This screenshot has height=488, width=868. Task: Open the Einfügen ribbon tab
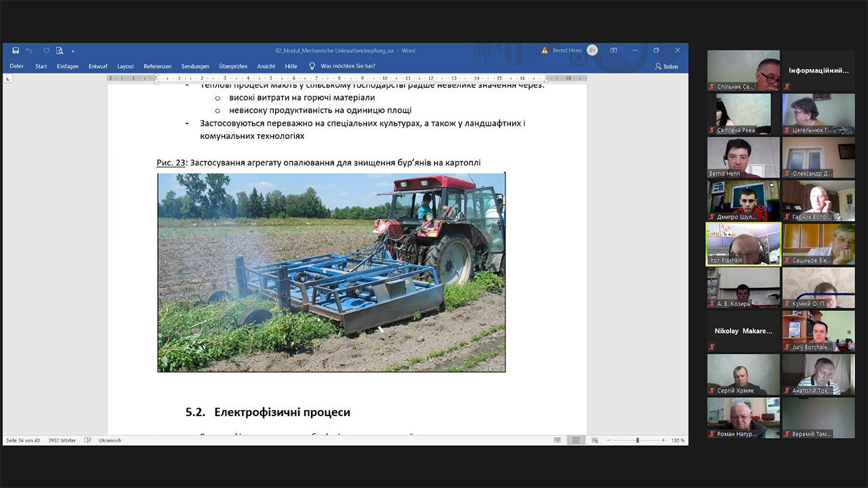click(68, 66)
